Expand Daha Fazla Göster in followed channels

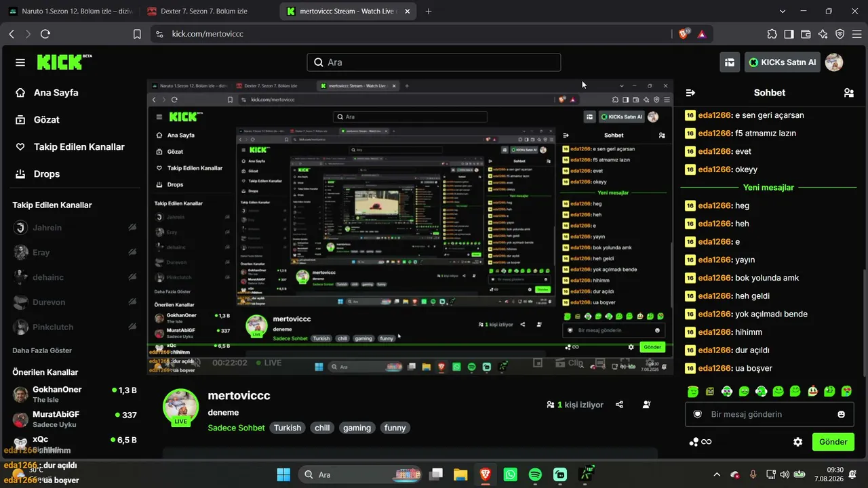click(x=42, y=350)
